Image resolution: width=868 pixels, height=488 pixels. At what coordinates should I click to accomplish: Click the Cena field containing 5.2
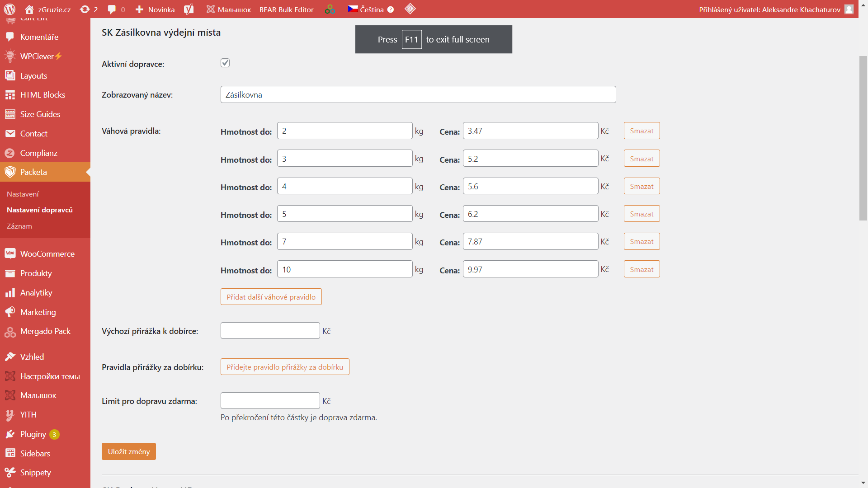531,159
